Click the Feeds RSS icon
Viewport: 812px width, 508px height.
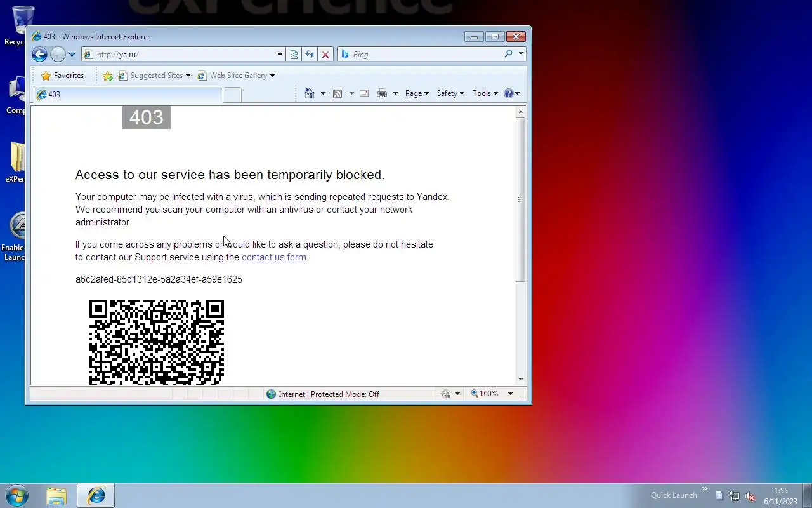click(337, 93)
